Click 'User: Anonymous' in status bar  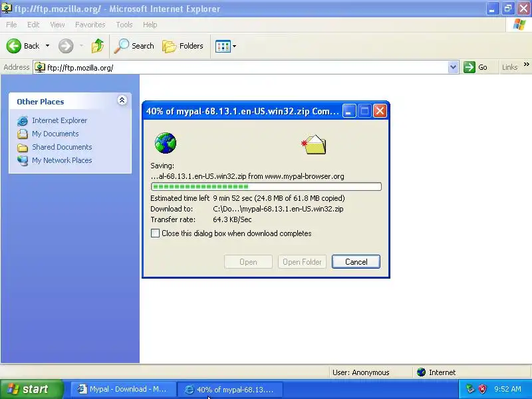360,372
